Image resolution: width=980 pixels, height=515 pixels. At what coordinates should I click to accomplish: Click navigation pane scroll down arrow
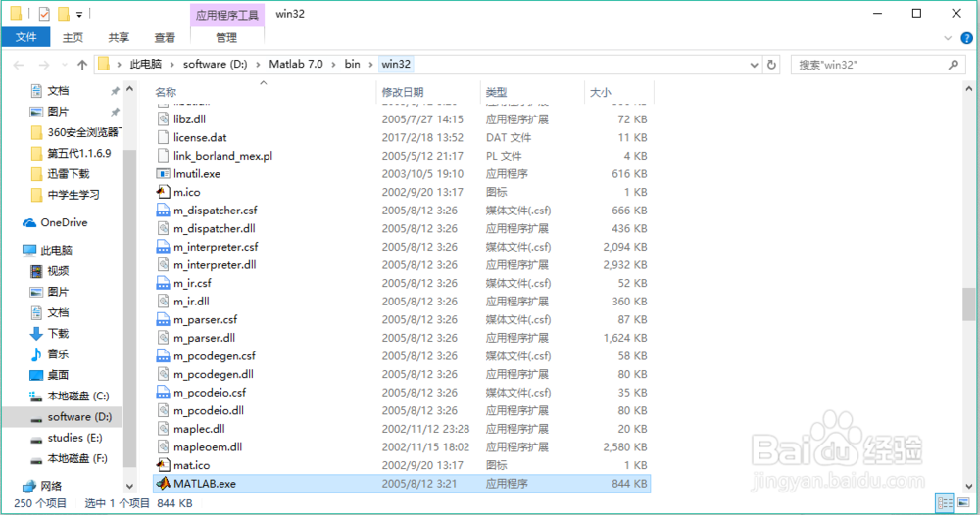pos(129,486)
